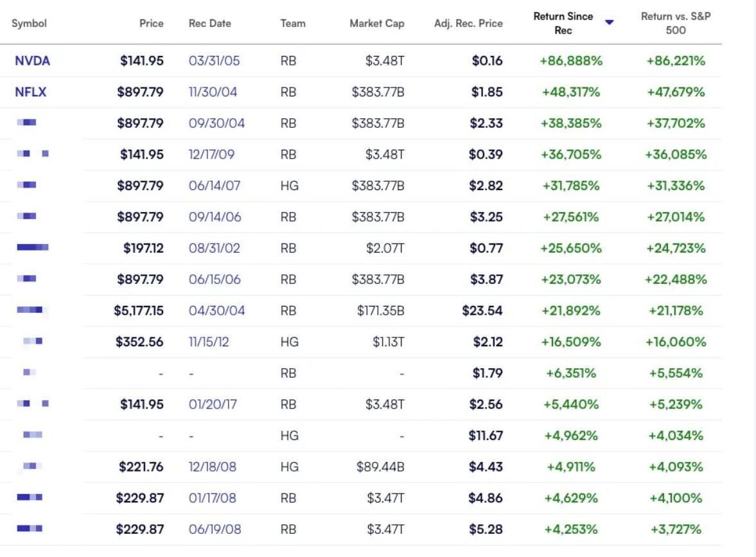756x557 pixels.
Task: Open the 06/14/07 rec date link
Action: click(215, 186)
